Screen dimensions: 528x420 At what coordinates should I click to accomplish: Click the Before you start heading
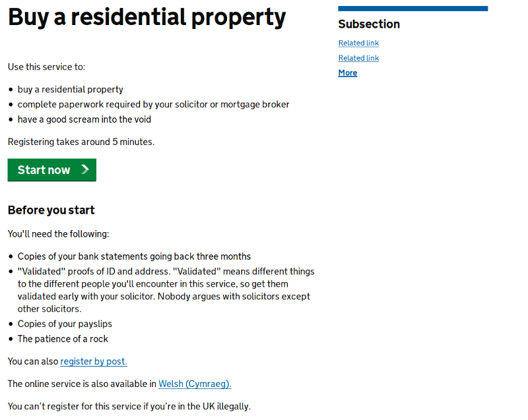[51, 210]
